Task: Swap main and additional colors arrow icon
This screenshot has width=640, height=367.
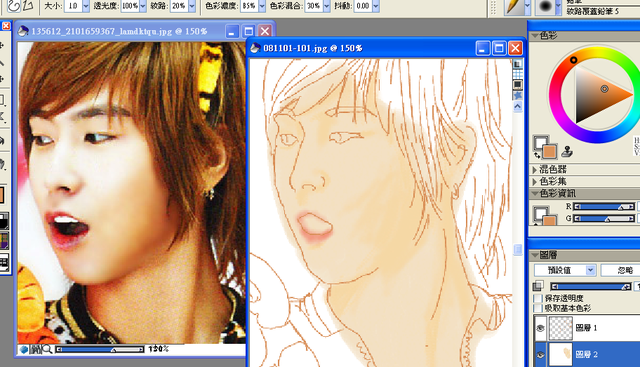Action: click(x=537, y=154)
